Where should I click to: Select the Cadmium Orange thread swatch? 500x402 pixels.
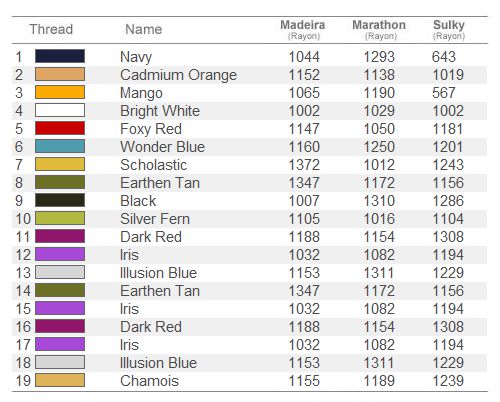(x=60, y=74)
